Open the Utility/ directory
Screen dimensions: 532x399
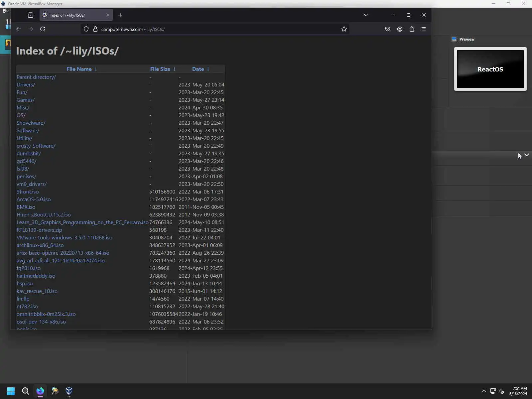coord(25,138)
